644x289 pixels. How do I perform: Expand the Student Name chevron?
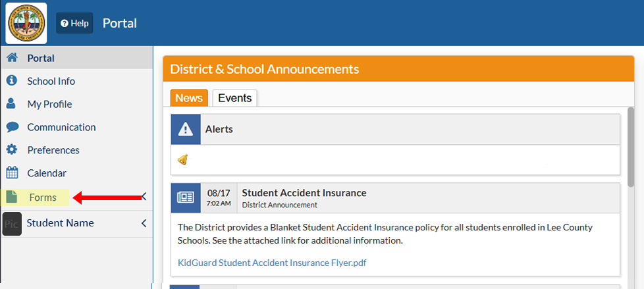point(144,223)
